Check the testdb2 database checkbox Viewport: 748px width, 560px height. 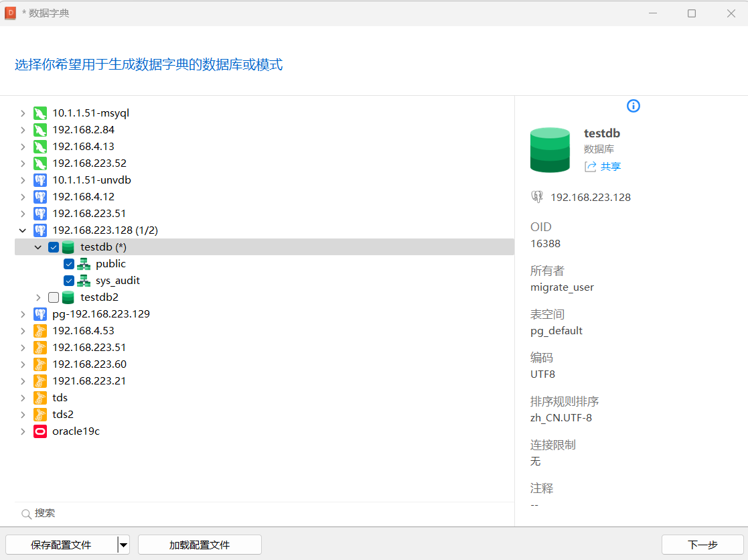click(x=54, y=297)
